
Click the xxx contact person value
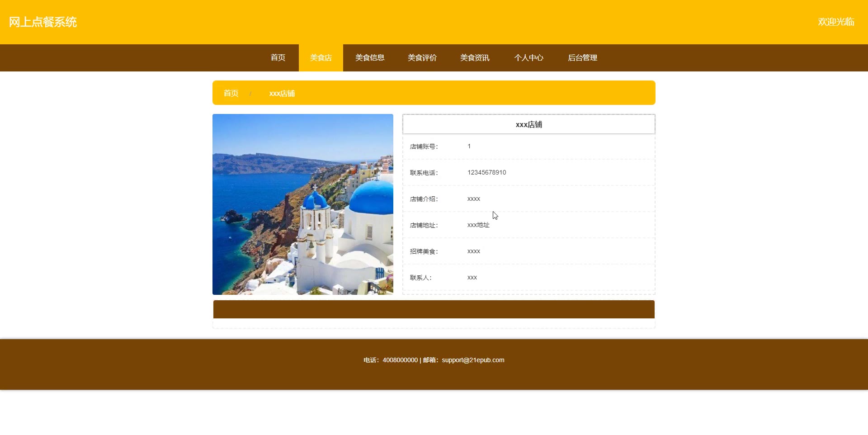472,278
